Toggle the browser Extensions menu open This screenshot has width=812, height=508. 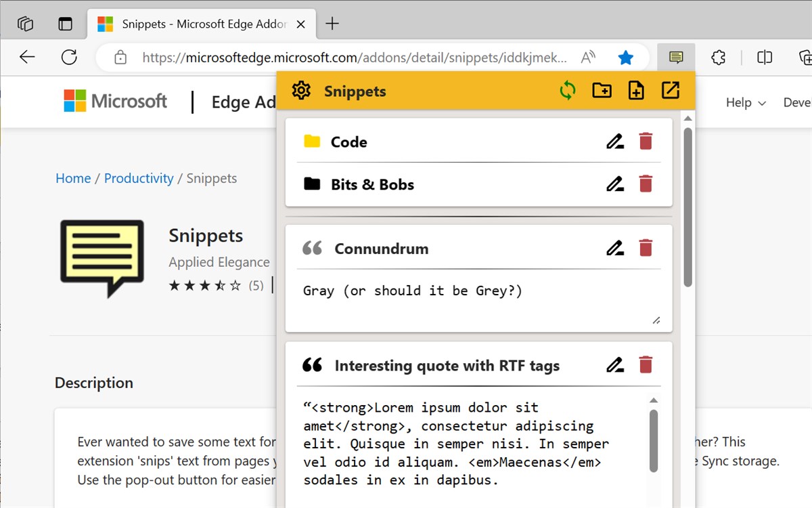tap(718, 57)
